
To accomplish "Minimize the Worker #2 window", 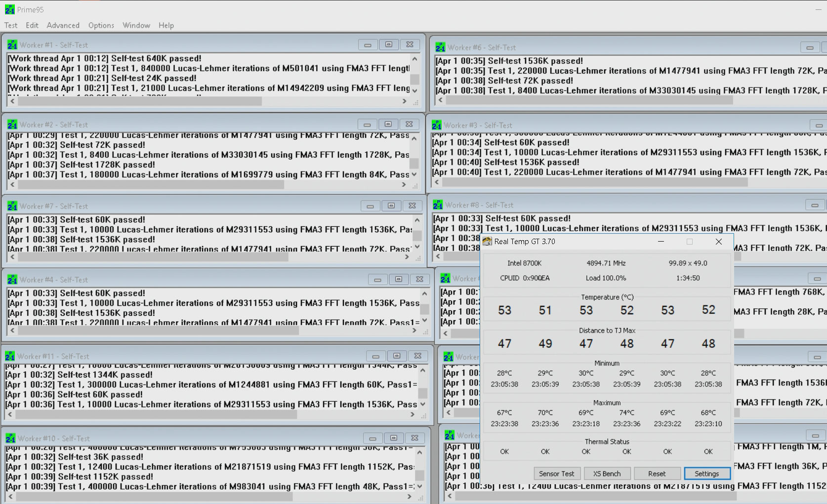I will tap(367, 125).
